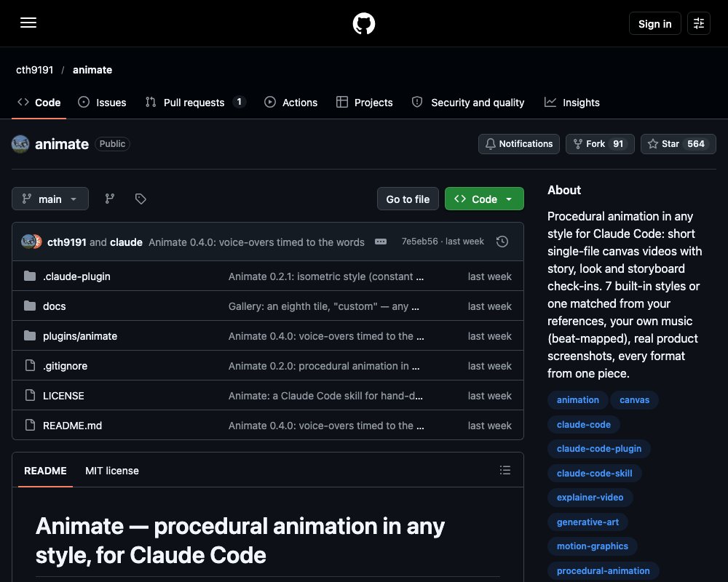Open the claude-code-plugin topic tag
This screenshot has width=728, height=582.
[x=599, y=449]
